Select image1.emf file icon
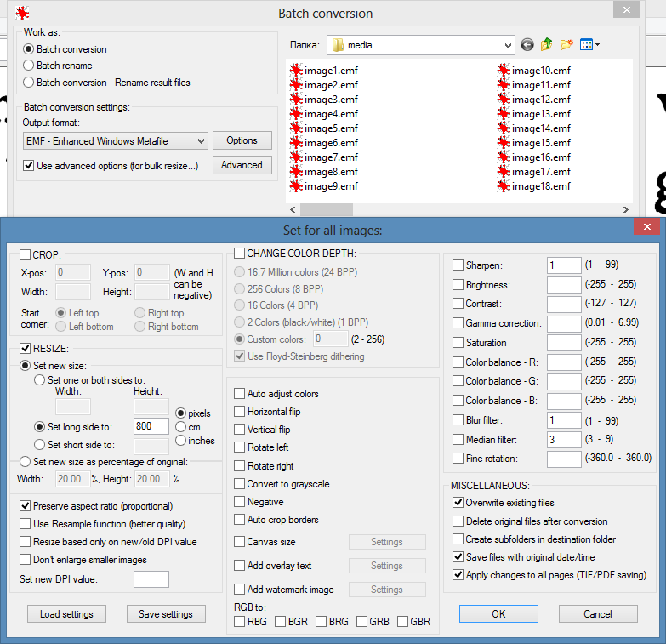This screenshot has height=644, width=666. [296, 70]
